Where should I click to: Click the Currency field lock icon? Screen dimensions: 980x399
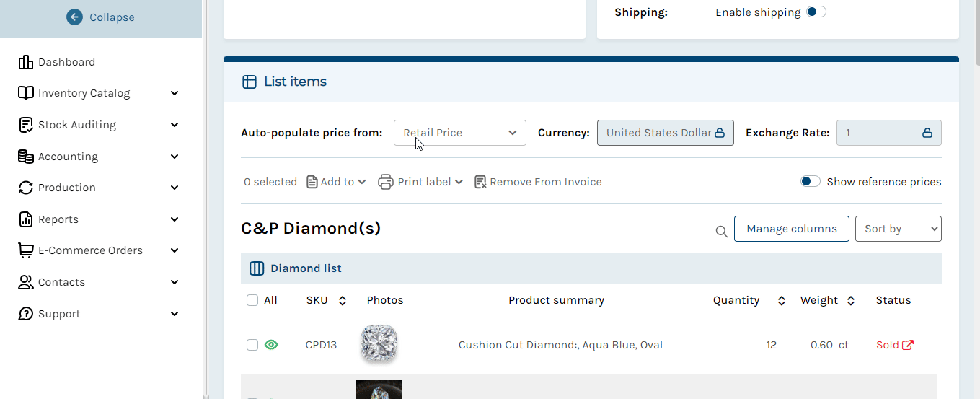(720, 133)
